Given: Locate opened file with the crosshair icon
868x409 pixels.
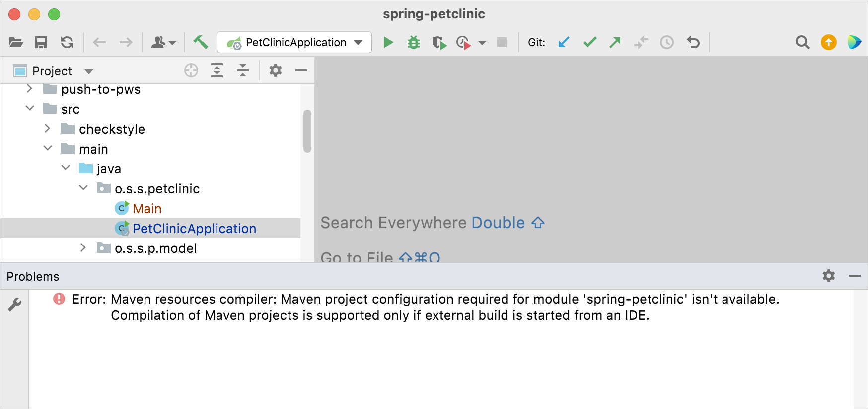Looking at the screenshot, I should 191,71.
